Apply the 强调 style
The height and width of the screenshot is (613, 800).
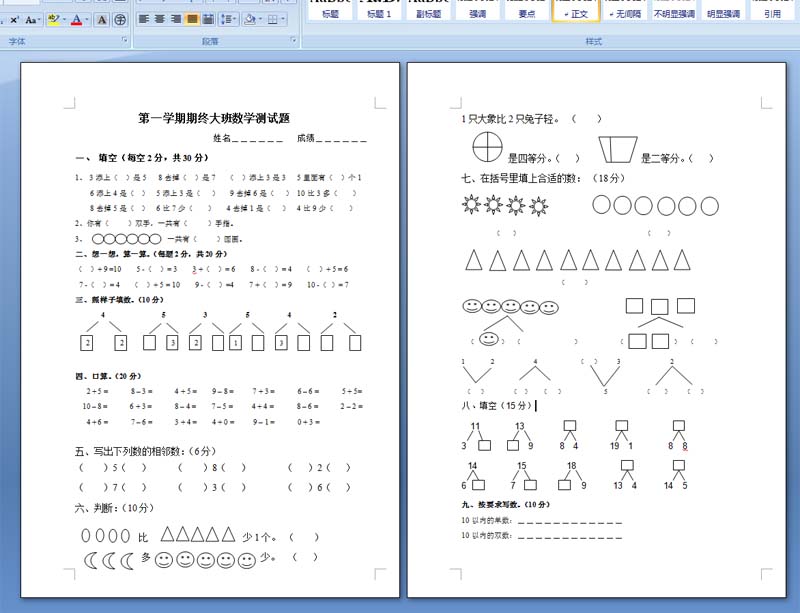click(477, 10)
